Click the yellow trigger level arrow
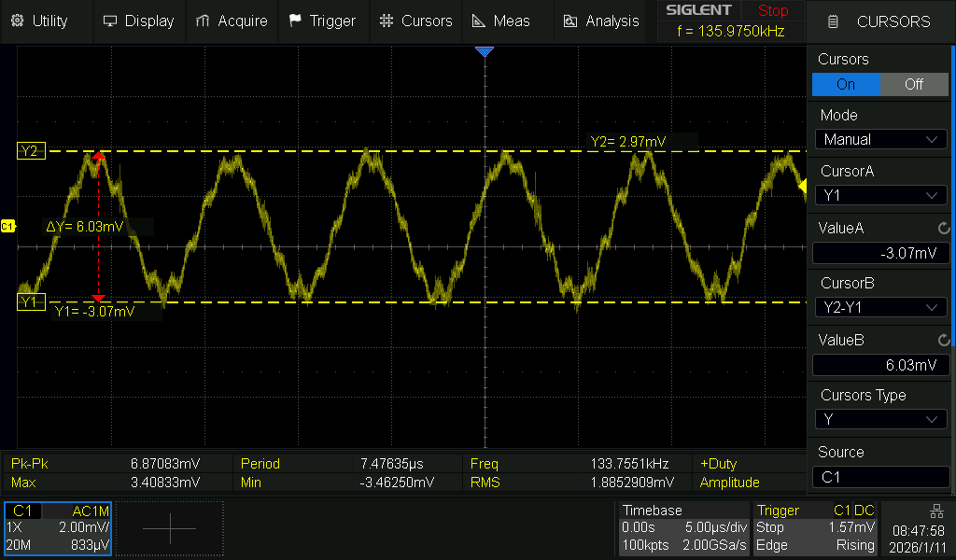This screenshot has width=956, height=560. point(802,187)
